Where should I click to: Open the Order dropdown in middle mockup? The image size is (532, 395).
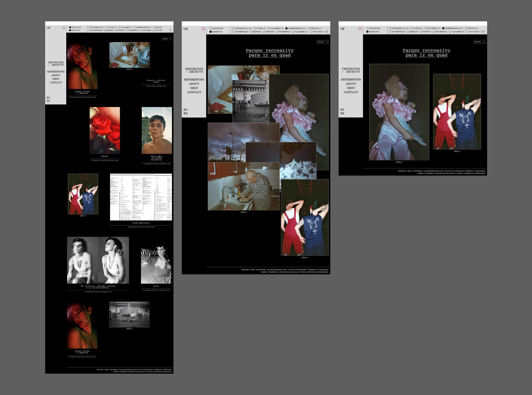coord(323,42)
